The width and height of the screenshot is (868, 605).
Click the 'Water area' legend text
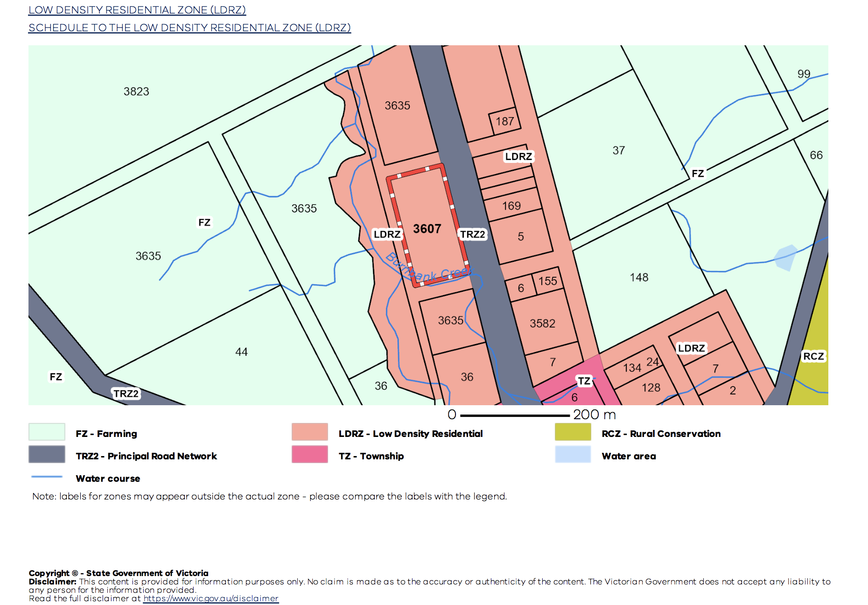629,456
